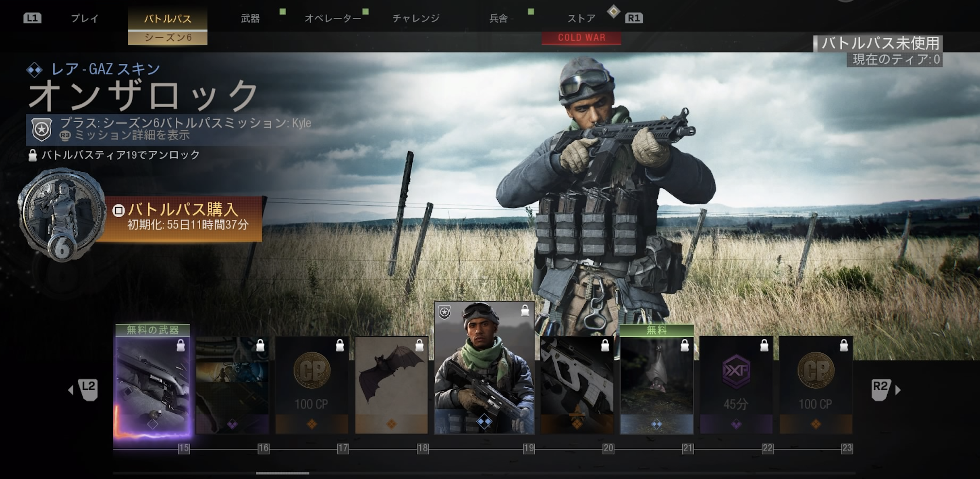Screen dimensions: 980x479
Task: Click the バトルパス購入 button
Action: 180,219
